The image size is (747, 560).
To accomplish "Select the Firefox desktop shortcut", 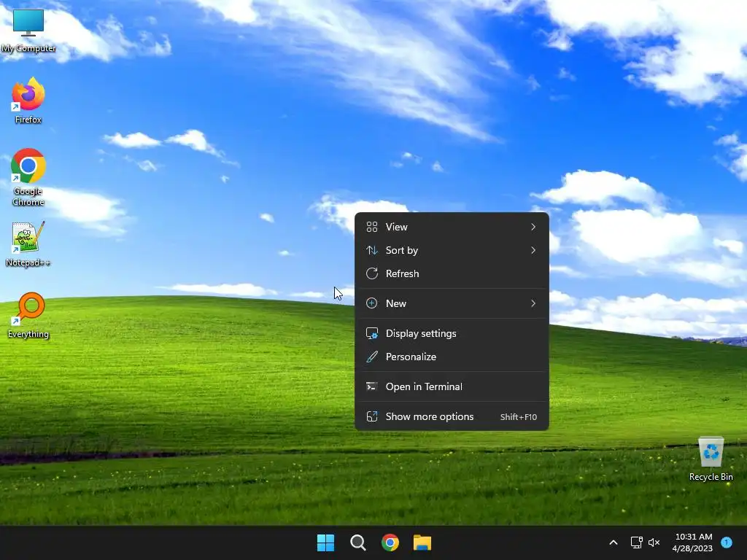I will (x=28, y=101).
